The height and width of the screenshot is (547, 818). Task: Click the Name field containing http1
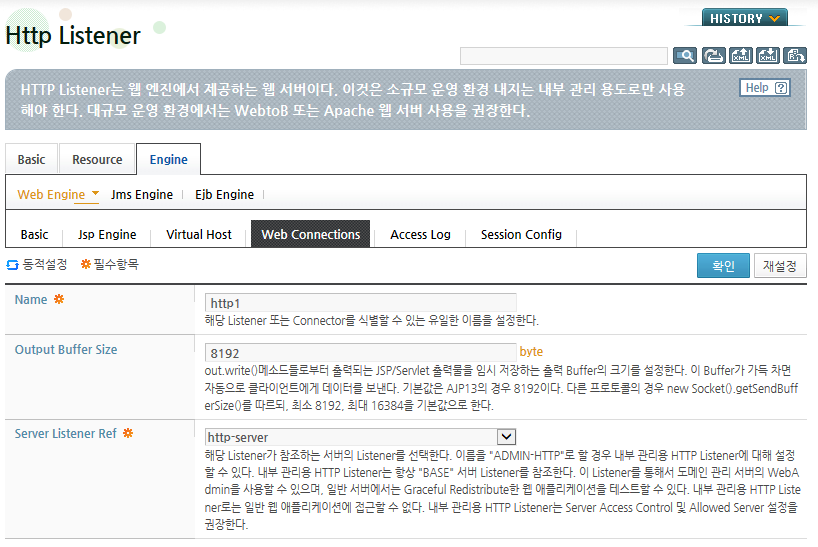tap(360, 302)
